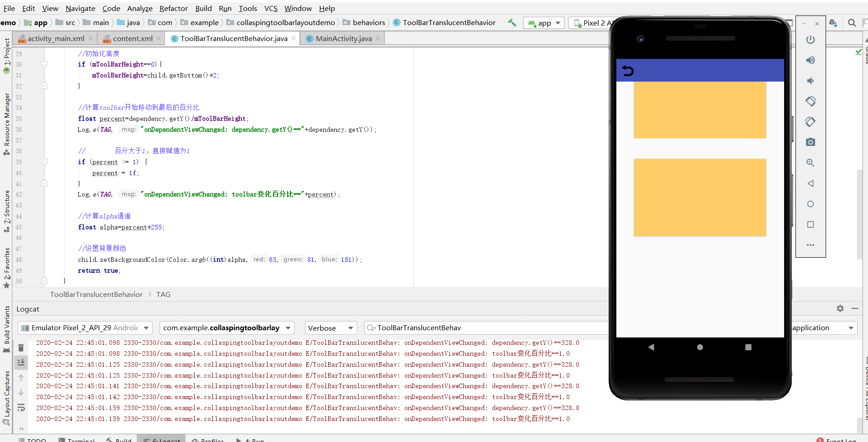This screenshot has width=868, height=442.
Task: Take an emulator screenshot with camera icon
Action: [x=810, y=142]
